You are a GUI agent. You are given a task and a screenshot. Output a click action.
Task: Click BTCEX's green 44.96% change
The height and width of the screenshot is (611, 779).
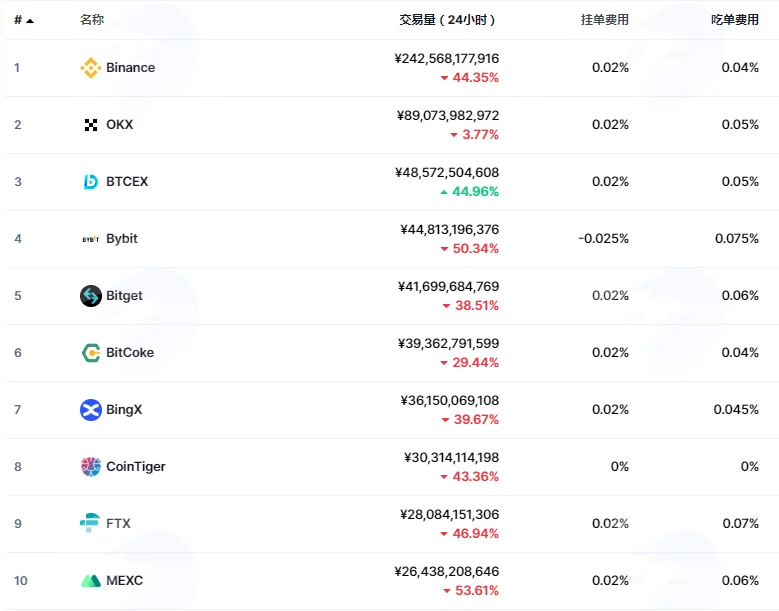[469, 192]
